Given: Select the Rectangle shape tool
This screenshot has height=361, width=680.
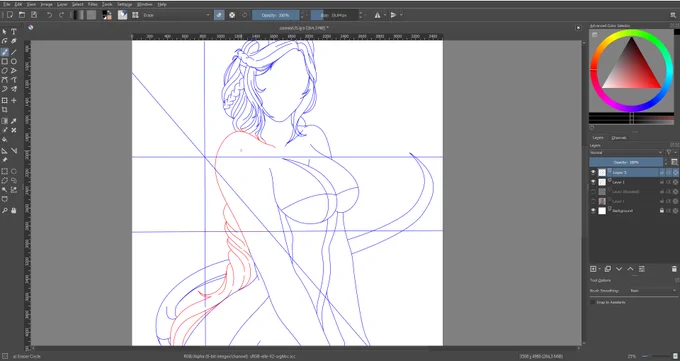Looking at the screenshot, I should [x=5, y=62].
